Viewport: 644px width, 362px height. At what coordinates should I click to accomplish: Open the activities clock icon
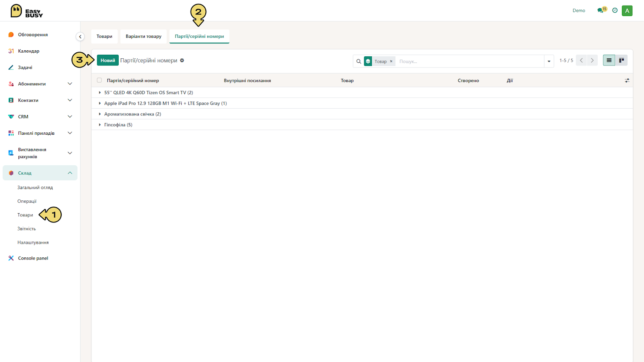tap(615, 10)
